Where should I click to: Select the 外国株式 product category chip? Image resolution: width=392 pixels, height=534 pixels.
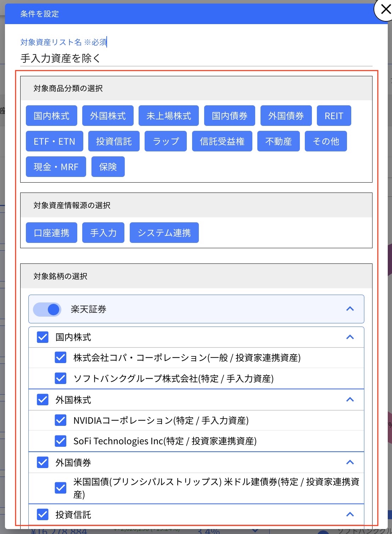[x=108, y=115]
